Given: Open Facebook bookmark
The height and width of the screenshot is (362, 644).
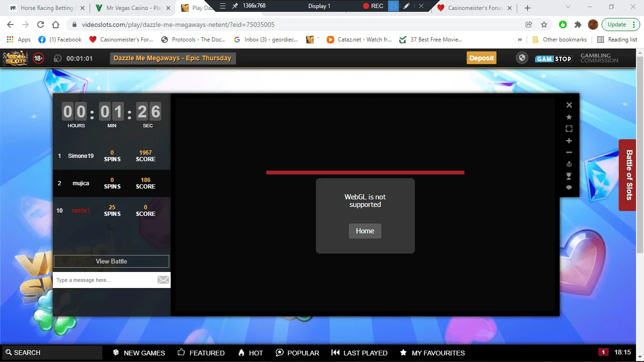Looking at the screenshot, I should point(60,40).
